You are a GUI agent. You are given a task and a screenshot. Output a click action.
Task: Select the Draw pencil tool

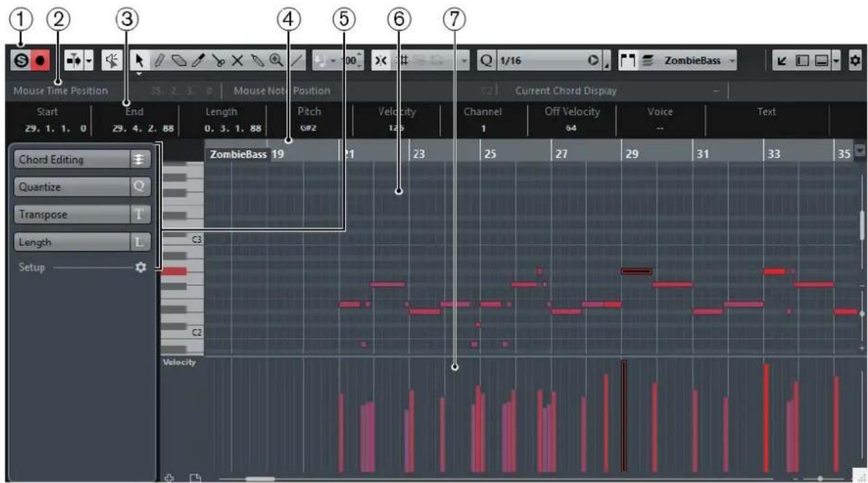click(x=159, y=61)
